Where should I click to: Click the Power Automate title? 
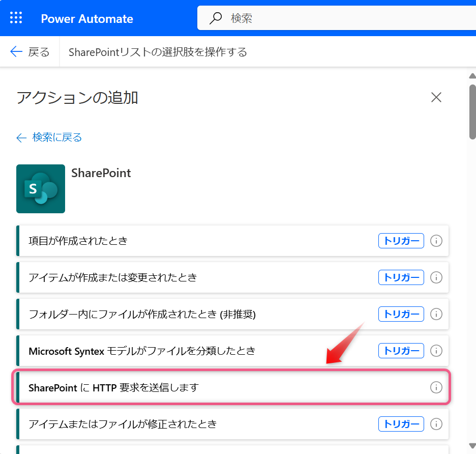point(87,18)
